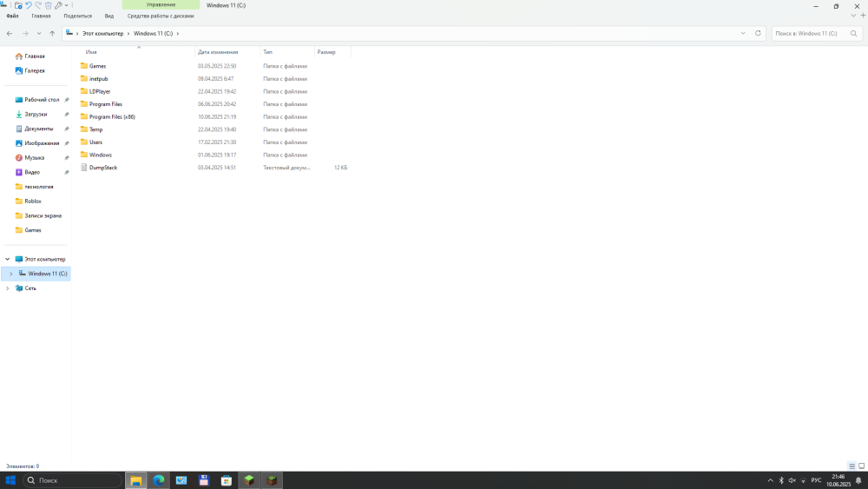This screenshot has width=868, height=489.
Task: Select the LDPlayer folder
Action: tap(100, 91)
